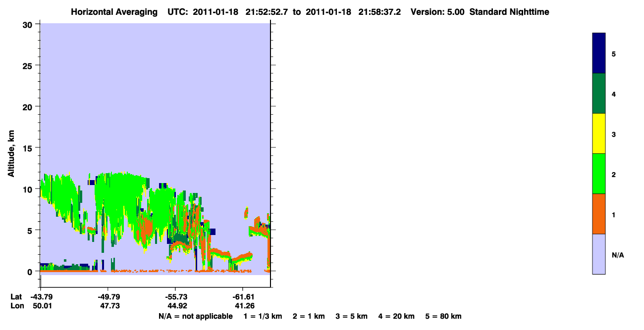Click the 'Version: 5.00' text in title
Viewport: 644px width, 330px height.
click(438, 12)
